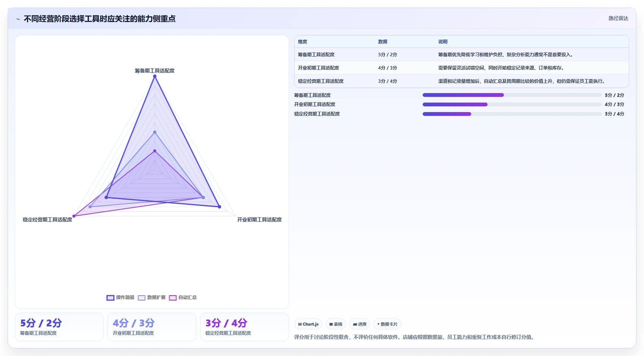Click table value 3分 / 4分

click(388, 81)
